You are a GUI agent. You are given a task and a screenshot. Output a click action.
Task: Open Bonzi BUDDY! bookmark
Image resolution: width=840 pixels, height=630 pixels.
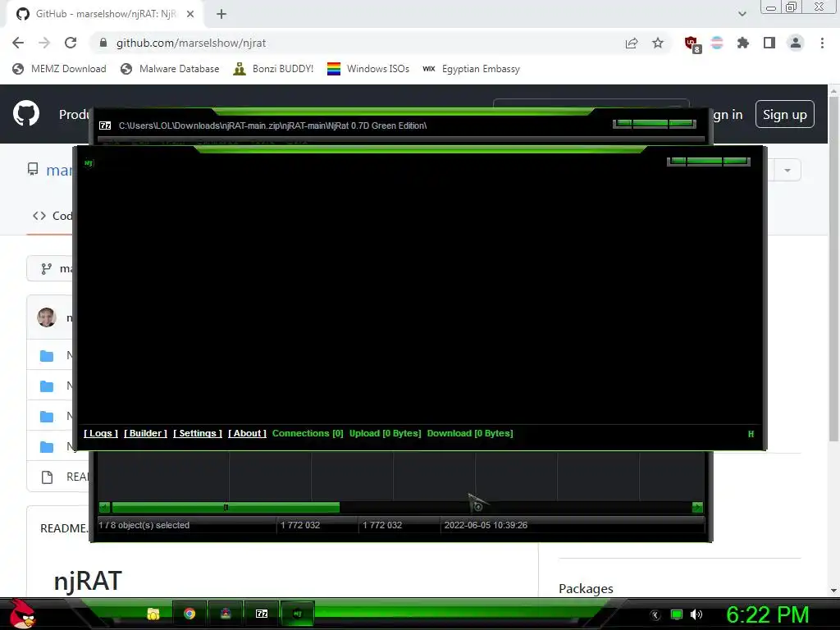[x=273, y=69]
